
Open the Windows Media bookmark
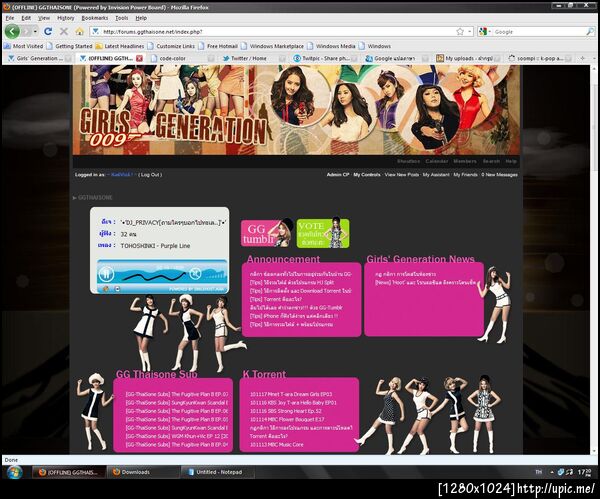pos(331,46)
